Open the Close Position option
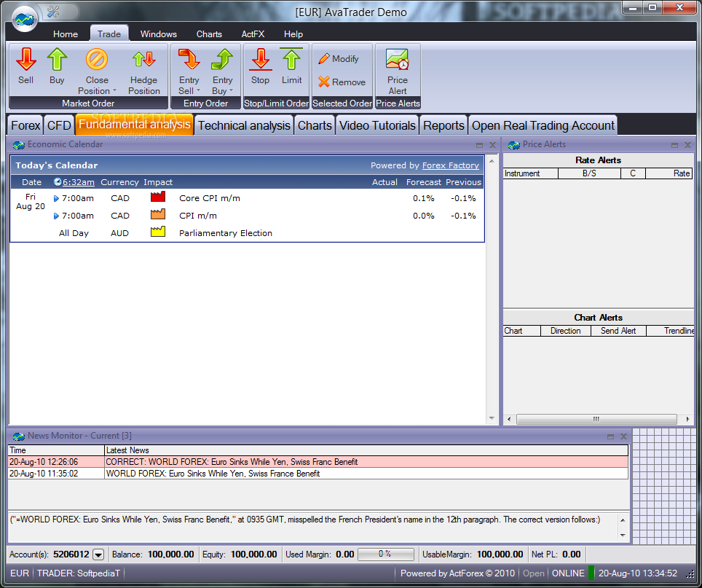The height and width of the screenshot is (588, 702). tap(97, 71)
